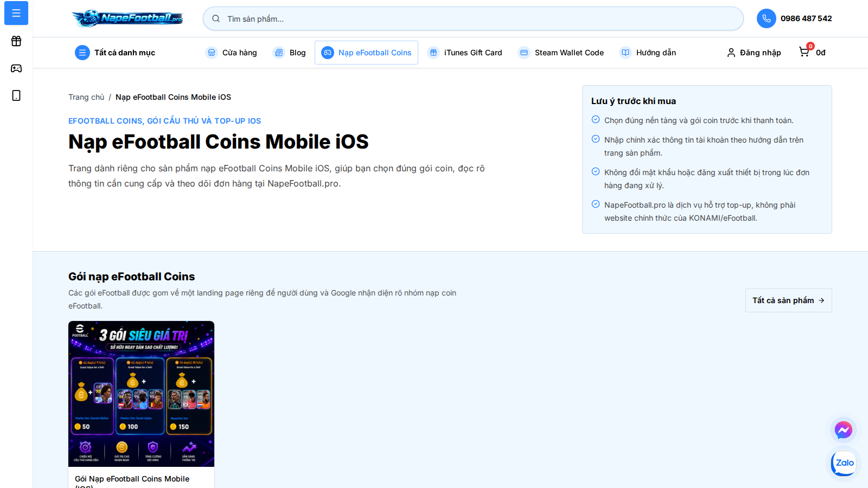Click the blue phone call icon
The image size is (868, 488).
point(766,18)
